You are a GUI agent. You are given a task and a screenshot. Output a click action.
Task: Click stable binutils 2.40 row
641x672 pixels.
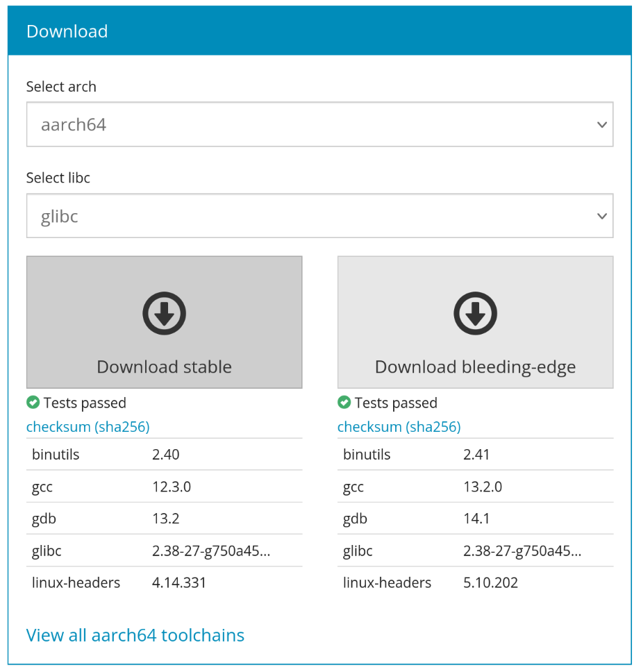coord(164,454)
